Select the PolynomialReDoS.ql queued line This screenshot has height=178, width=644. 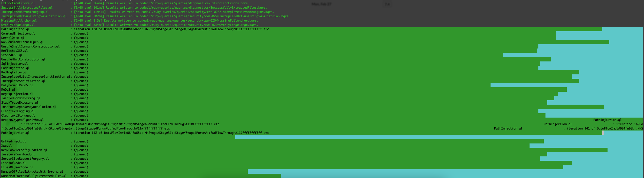pyautogui.click(x=45, y=85)
